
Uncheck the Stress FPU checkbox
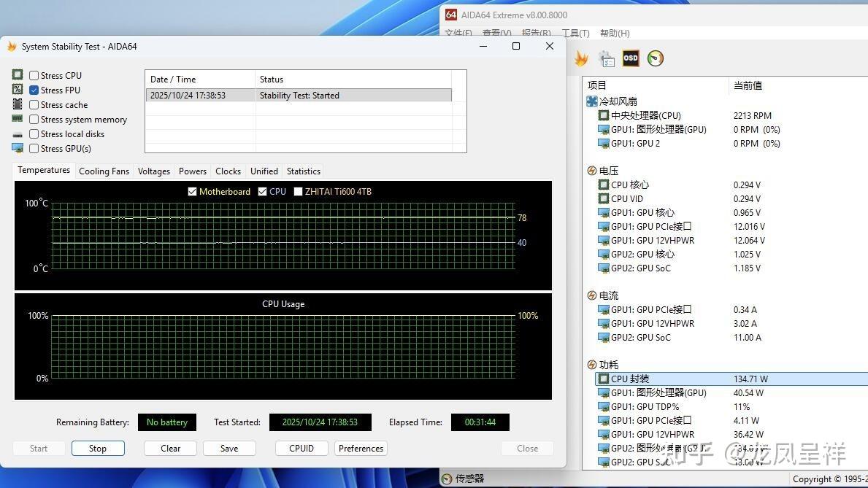34,90
